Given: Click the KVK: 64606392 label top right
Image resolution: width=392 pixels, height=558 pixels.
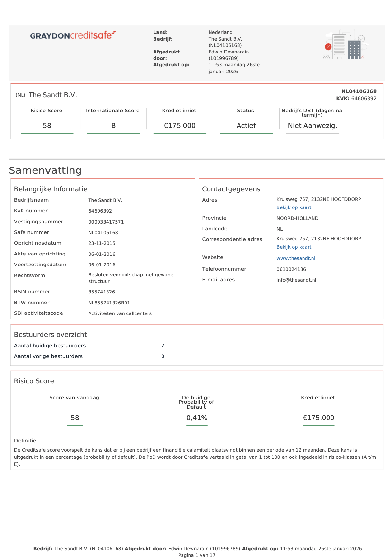Looking at the screenshot, I should pyautogui.click(x=356, y=99).
